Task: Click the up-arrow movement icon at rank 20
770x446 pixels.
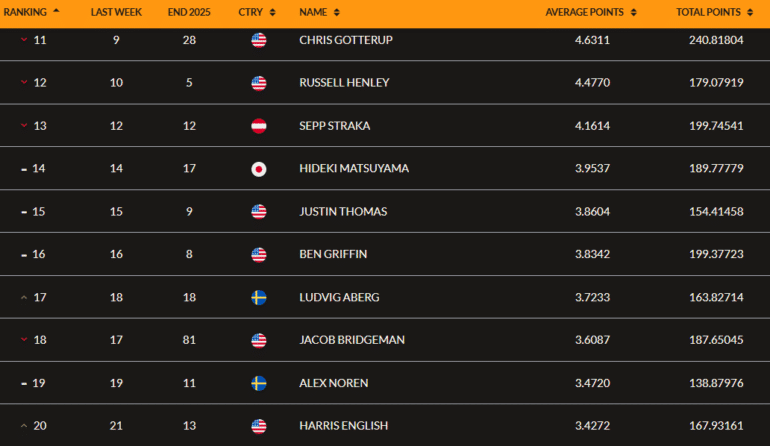Action: coord(23,426)
